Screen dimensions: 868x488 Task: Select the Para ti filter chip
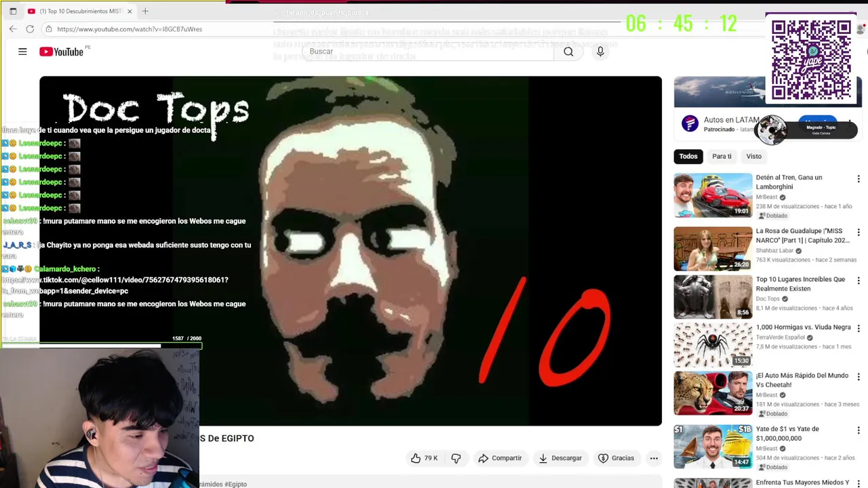[x=722, y=157]
